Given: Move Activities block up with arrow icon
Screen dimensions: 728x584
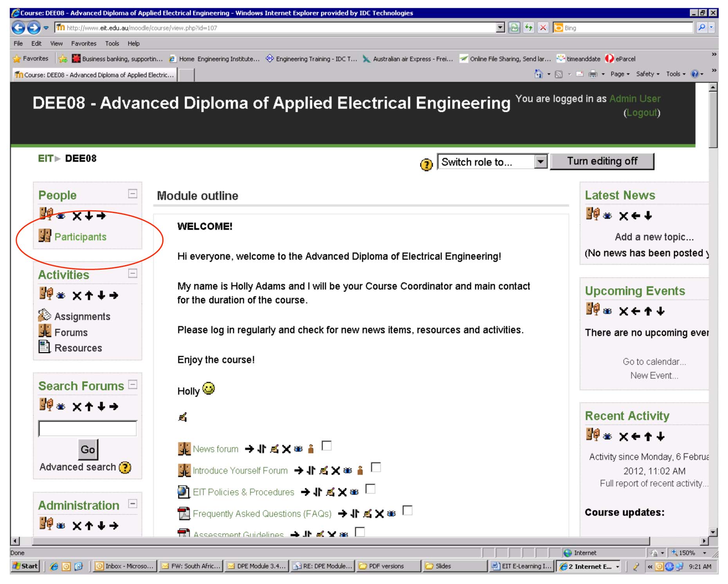Looking at the screenshot, I should [89, 296].
